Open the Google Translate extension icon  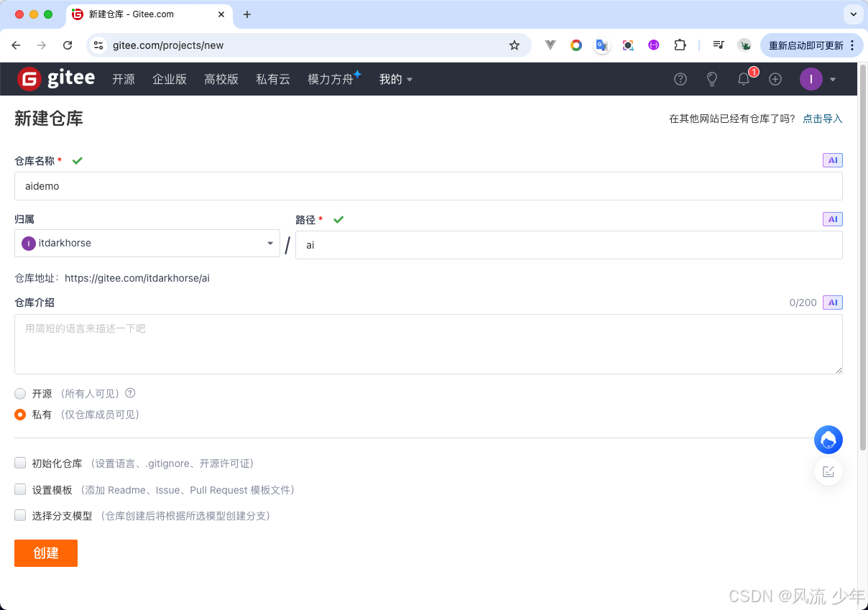pos(602,45)
